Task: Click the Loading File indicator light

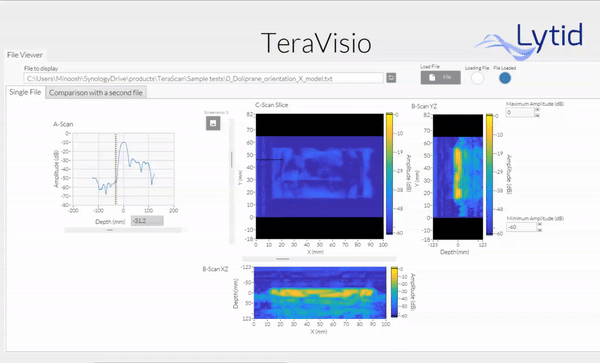Action: point(477,78)
